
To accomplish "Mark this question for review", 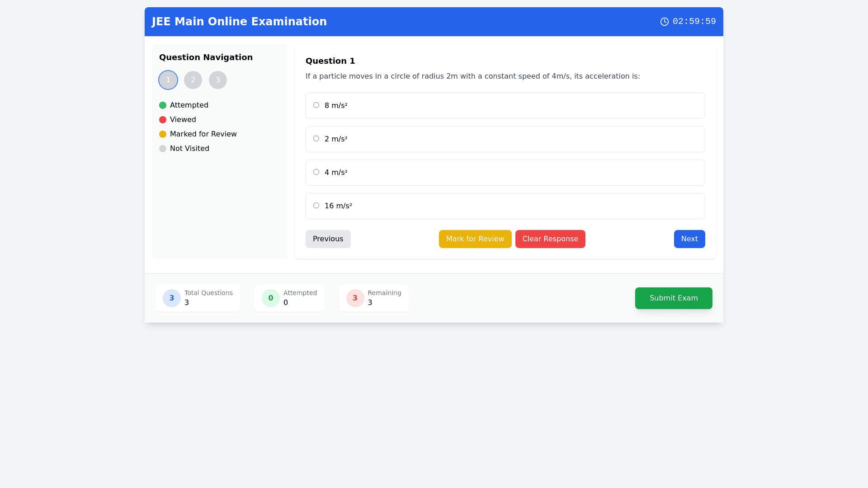I will coord(475,239).
